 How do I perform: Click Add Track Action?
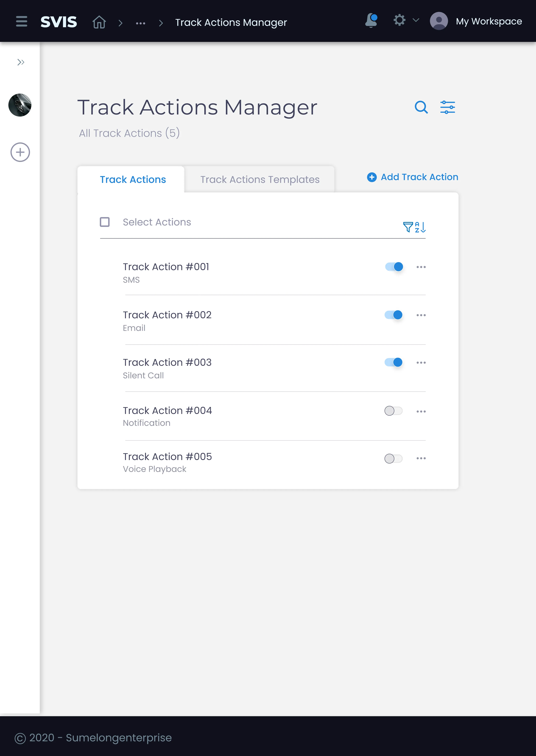413,177
